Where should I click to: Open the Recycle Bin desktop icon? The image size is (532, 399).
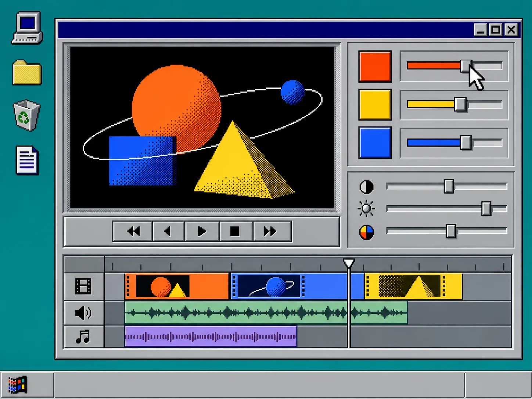(x=26, y=115)
